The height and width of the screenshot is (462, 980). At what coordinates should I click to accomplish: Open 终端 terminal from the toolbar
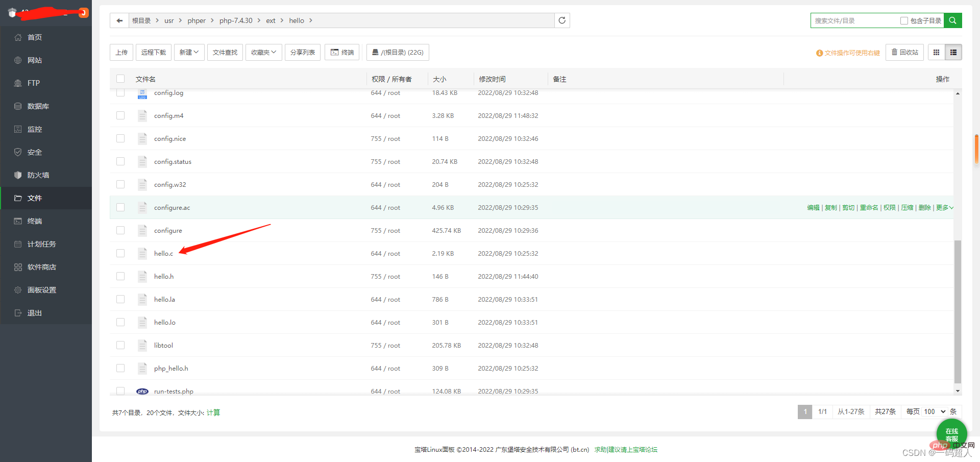(x=342, y=52)
